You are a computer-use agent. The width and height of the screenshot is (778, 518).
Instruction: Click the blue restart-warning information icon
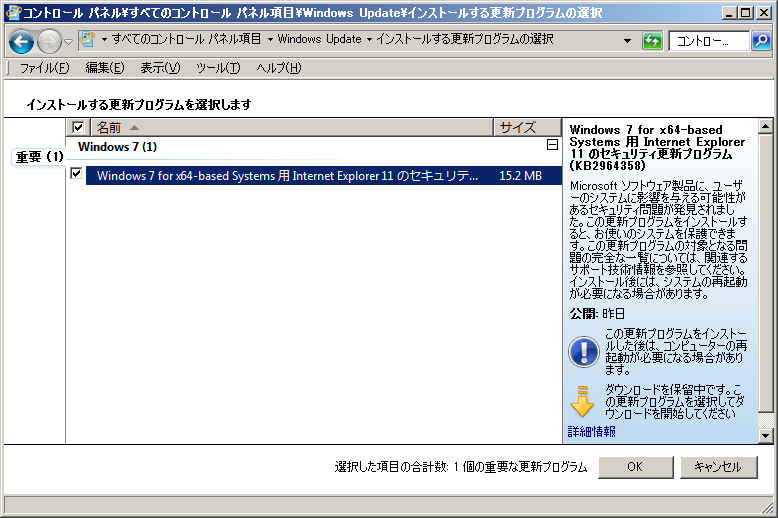coord(583,351)
